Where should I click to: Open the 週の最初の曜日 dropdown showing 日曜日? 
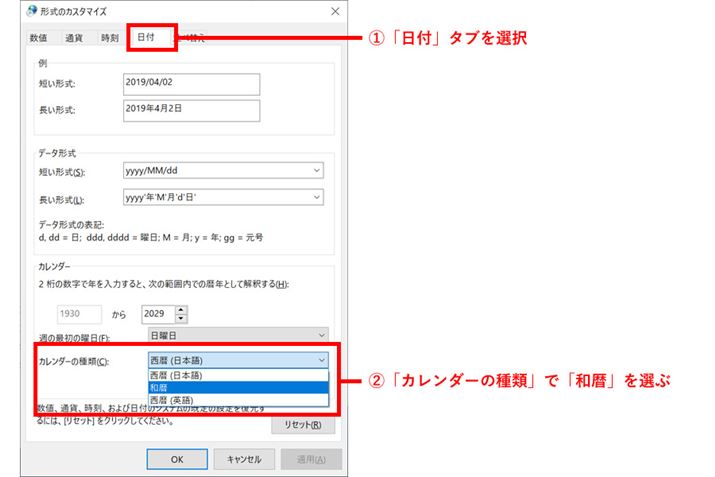tap(238, 336)
